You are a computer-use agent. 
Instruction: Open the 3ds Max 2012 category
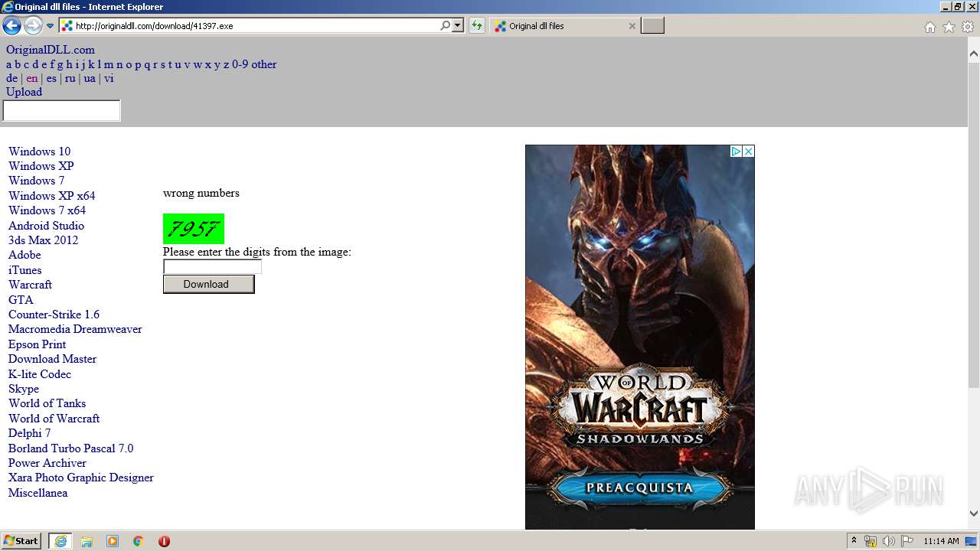click(43, 240)
